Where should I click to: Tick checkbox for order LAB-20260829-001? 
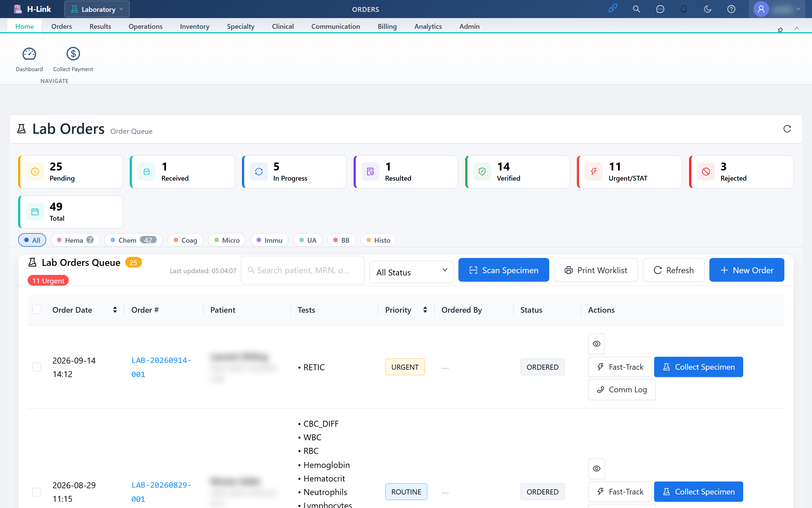[x=37, y=492]
